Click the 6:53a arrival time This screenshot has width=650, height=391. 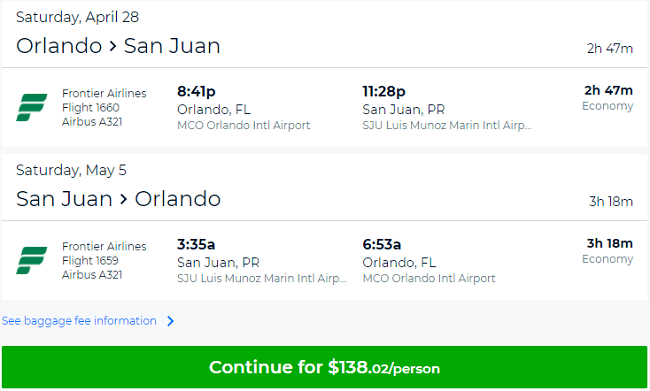click(381, 244)
